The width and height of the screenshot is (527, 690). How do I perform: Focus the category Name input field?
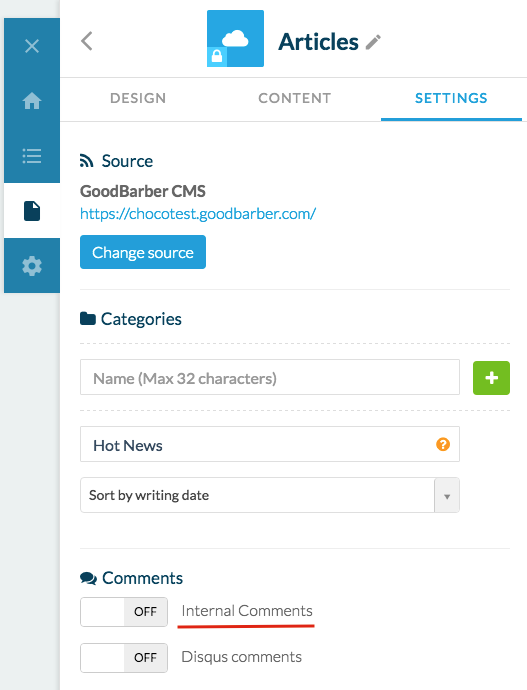[x=270, y=378]
